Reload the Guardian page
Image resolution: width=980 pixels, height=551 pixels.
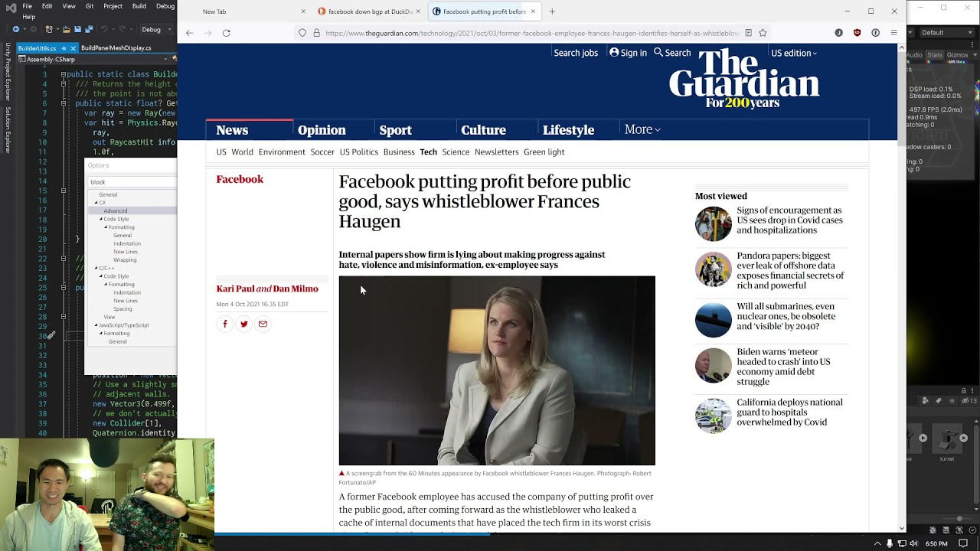pos(226,33)
